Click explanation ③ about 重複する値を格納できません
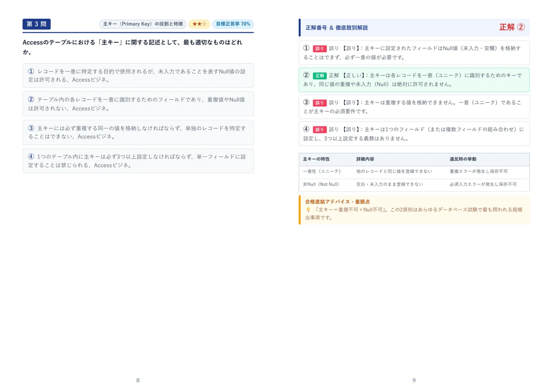The width and height of the screenshot is (552, 392). pos(414,107)
